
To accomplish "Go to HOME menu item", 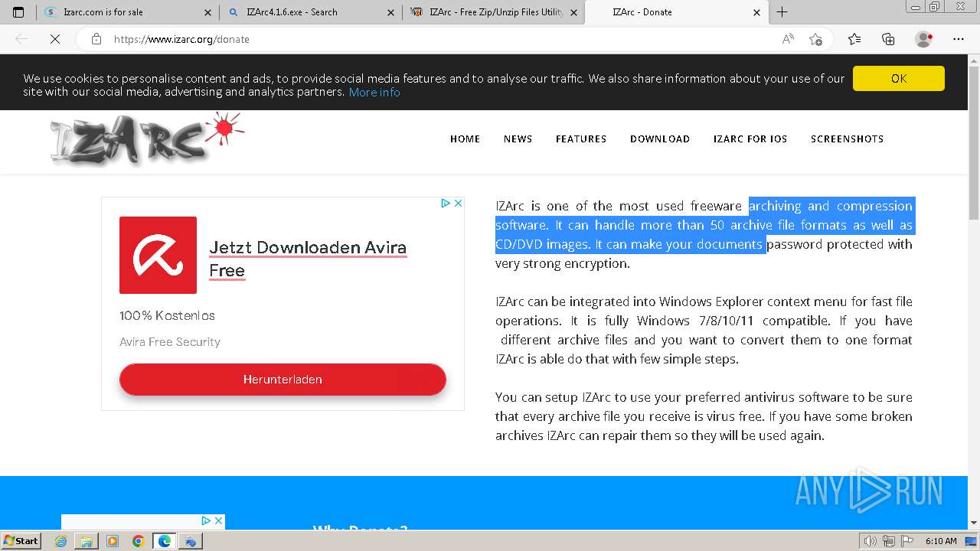I will pyautogui.click(x=465, y=139).
